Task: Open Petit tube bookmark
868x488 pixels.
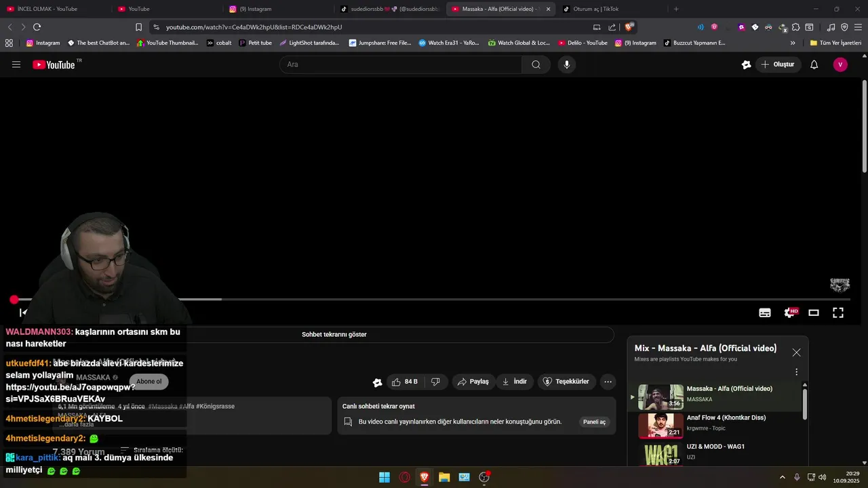Action: click(x=255, y=43)
